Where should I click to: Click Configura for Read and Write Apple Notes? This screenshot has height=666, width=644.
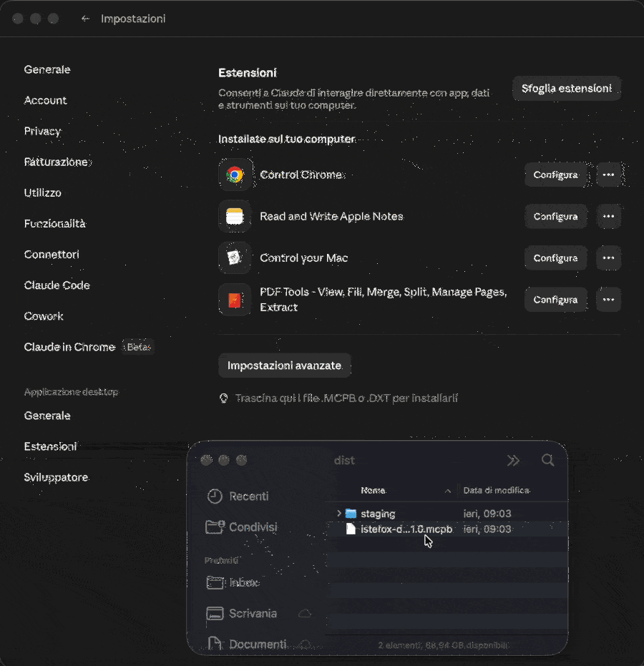556,216
